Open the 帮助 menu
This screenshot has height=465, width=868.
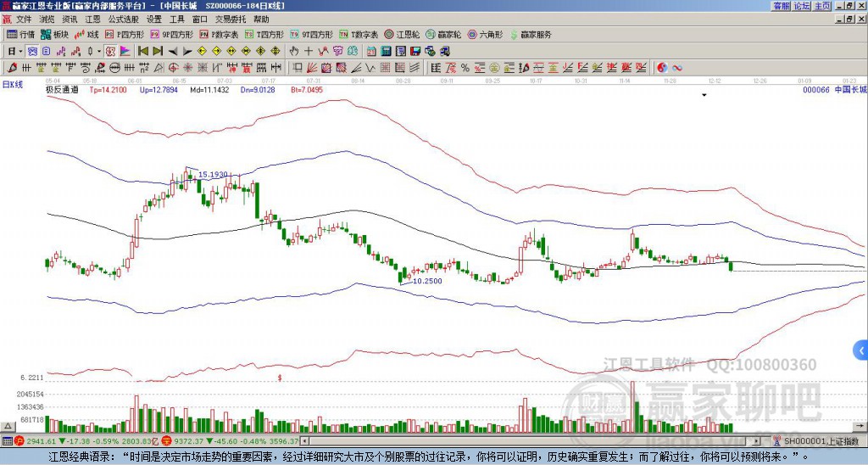(261, 20)
